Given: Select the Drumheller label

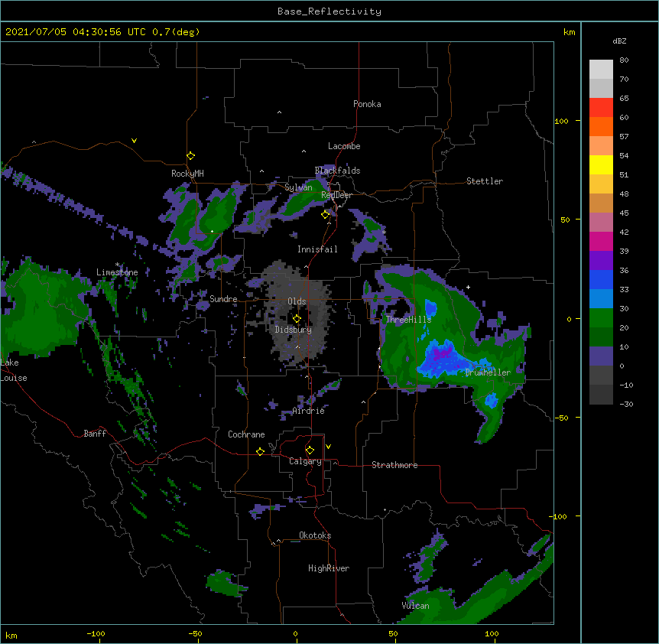Looking at the screenshot, I should [488, 372].
